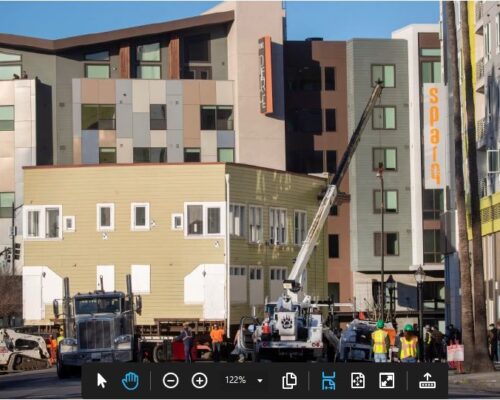Zoom out with the minus button
The image size is (500, 400).
click(170, 381)
